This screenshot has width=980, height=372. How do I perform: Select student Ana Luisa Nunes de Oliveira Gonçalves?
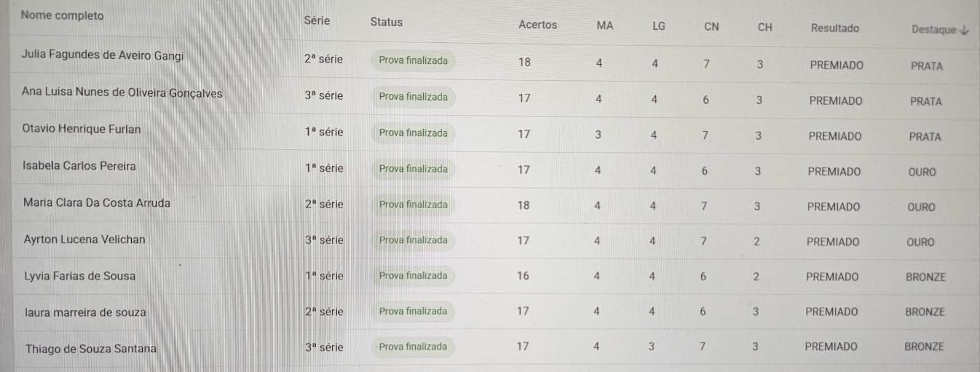121,93
